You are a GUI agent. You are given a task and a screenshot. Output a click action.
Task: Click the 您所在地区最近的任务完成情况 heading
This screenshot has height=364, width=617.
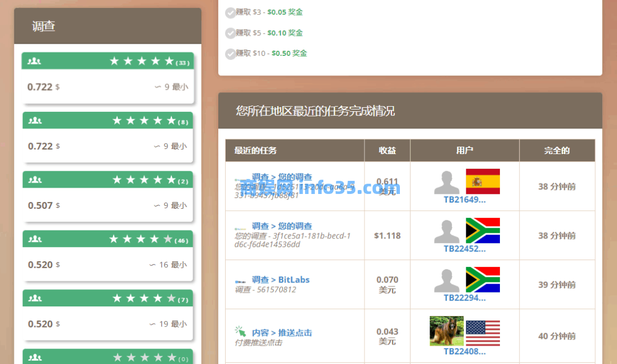click(x=315, y=111)
